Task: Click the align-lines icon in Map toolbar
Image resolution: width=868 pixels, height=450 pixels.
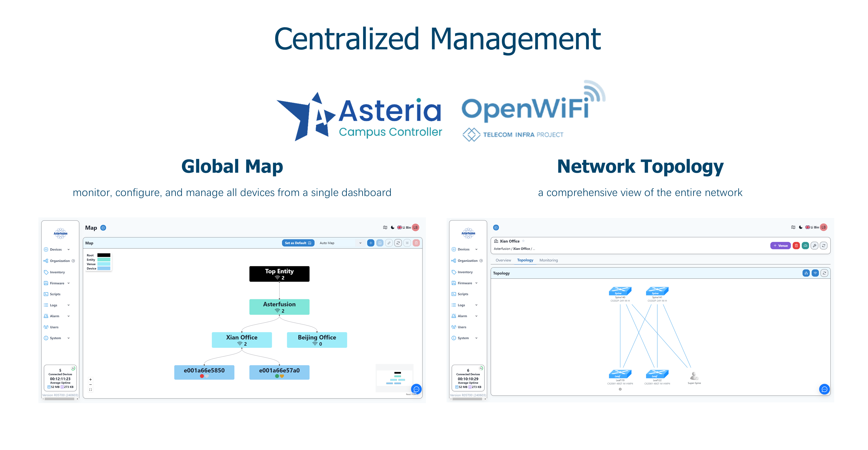Action: 407,243
